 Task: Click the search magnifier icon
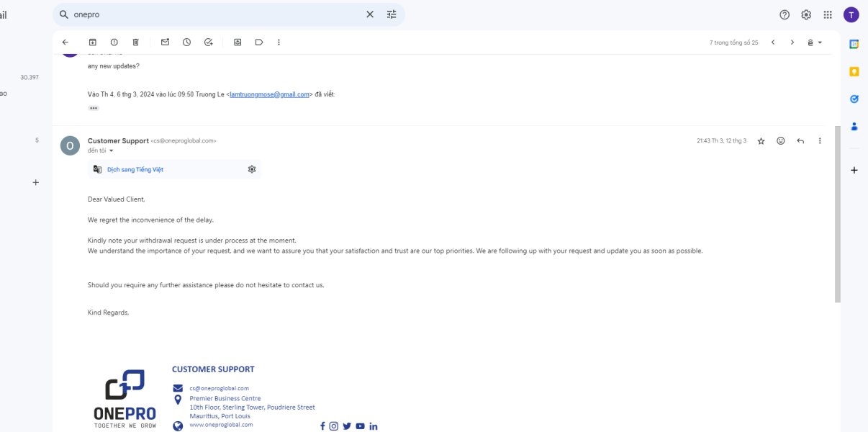tap(63, 14)
